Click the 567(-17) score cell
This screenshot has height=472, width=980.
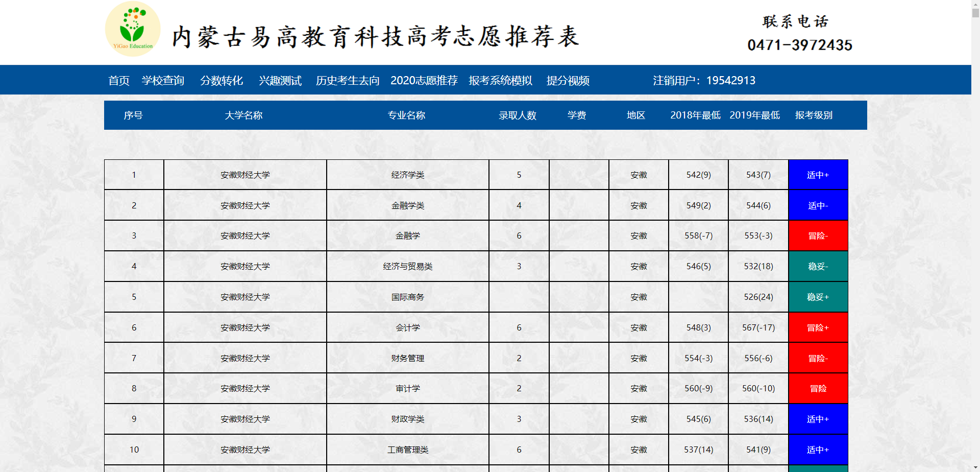(758, 327)
